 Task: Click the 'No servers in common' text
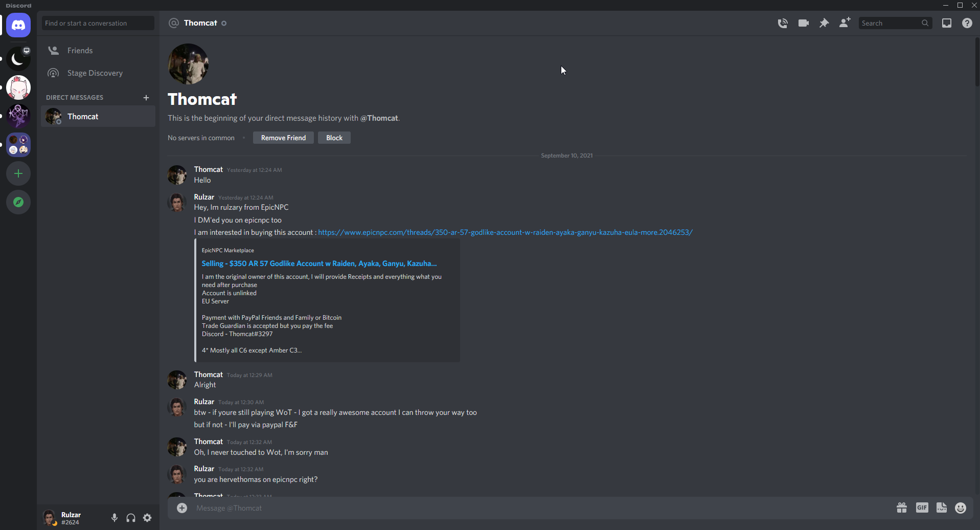(x=201, y=138)
